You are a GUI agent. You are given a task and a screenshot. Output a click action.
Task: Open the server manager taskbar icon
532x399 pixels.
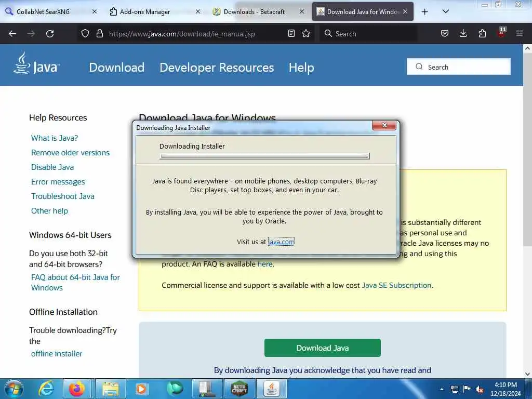coord(207,389)
